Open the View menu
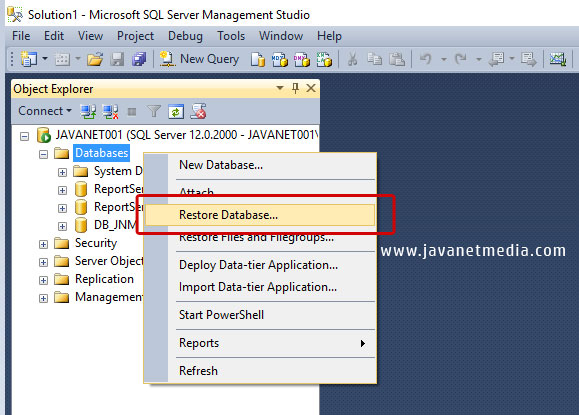Viewport: 579px width, 415px height. tap(90, 36)
